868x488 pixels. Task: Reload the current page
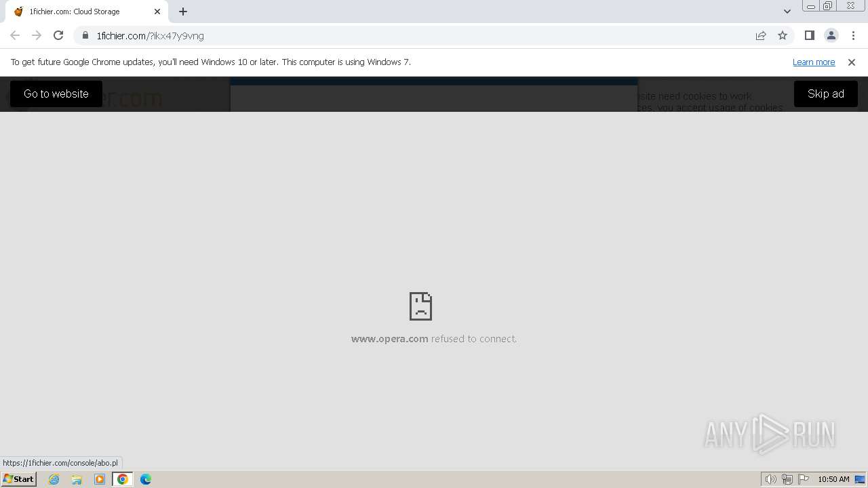(58, 35)
